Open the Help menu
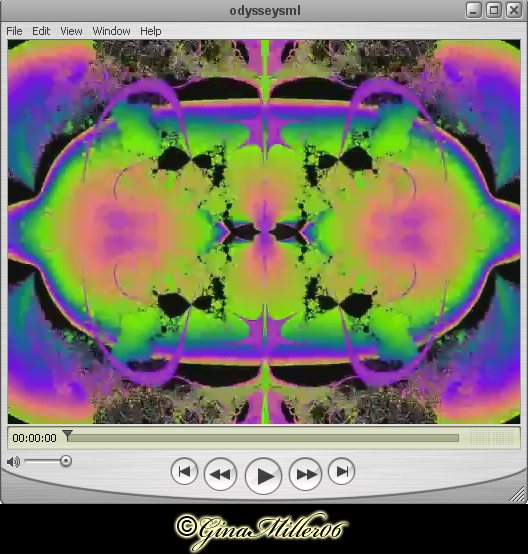 [151, 31]
